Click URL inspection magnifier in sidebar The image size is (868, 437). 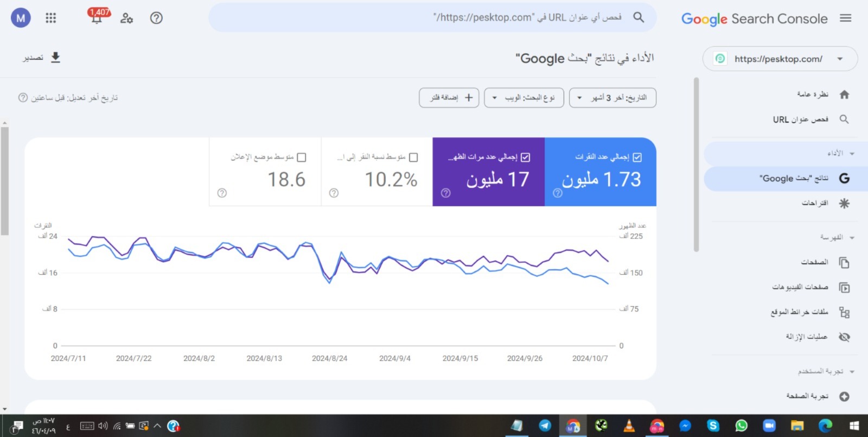(844, 119)
